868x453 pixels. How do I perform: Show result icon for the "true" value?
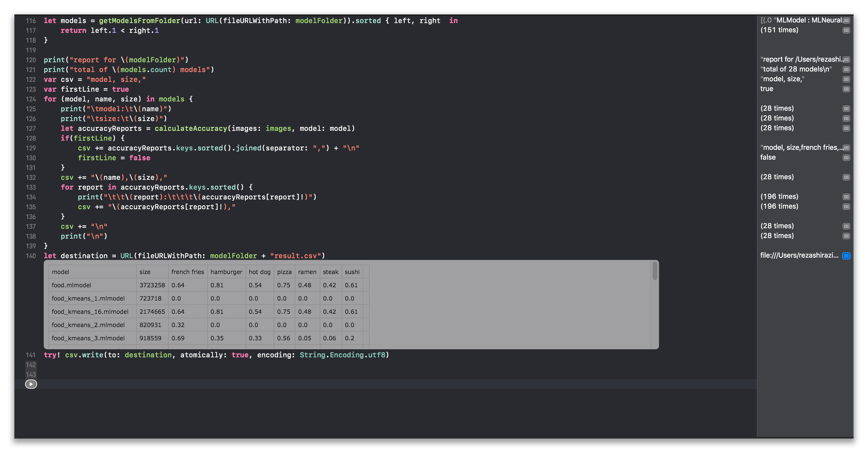tap(846, 89)
